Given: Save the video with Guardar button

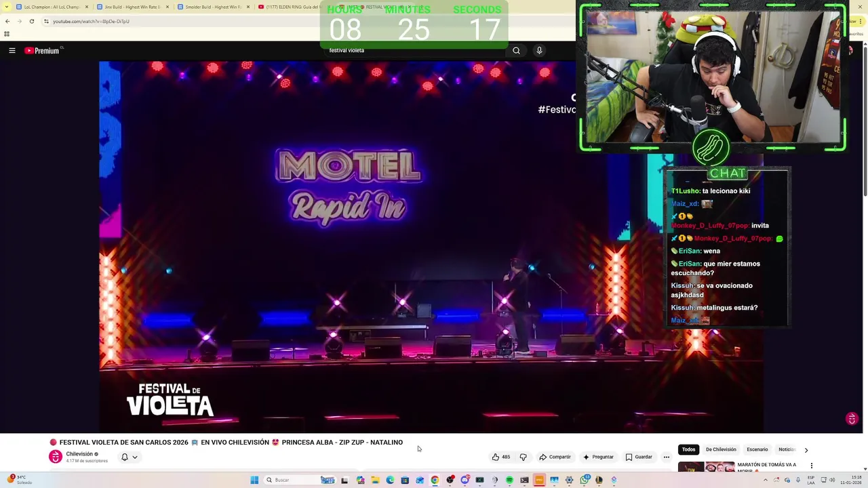Looking at the screenshot, I should click(x=639, y=457).
